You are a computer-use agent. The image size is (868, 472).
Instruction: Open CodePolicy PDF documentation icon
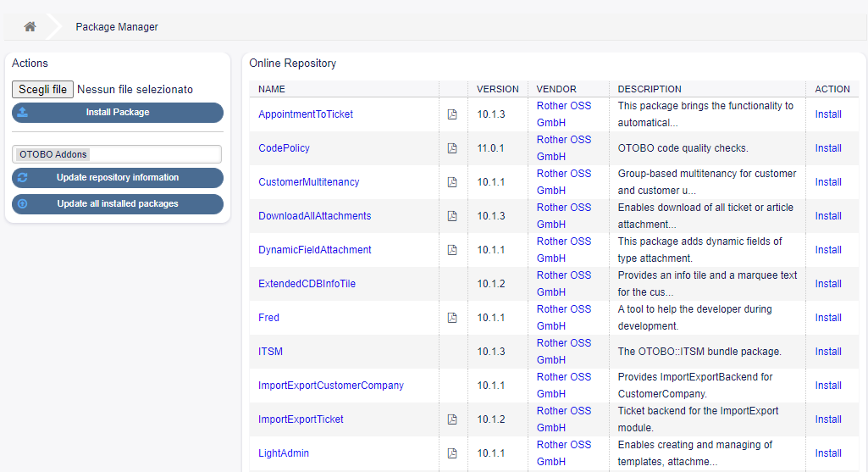(x=452, y=148)
